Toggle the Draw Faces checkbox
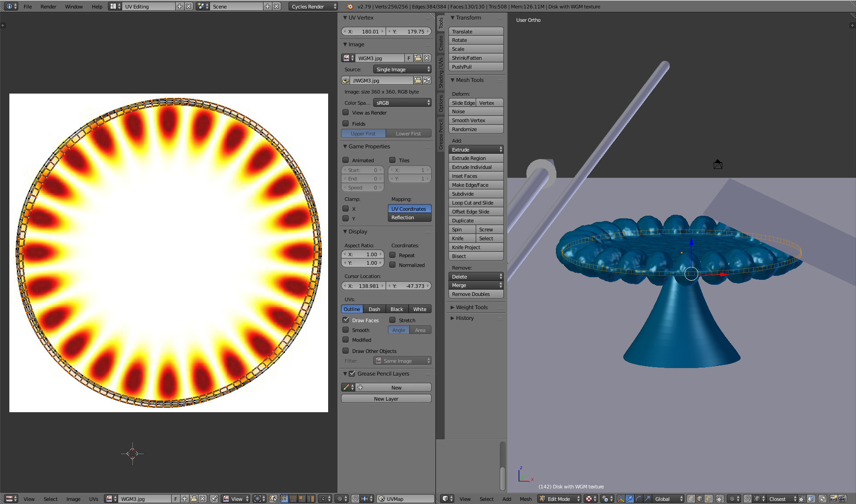Viewport: 856px width, 504px height. click(x=346, y=320)
